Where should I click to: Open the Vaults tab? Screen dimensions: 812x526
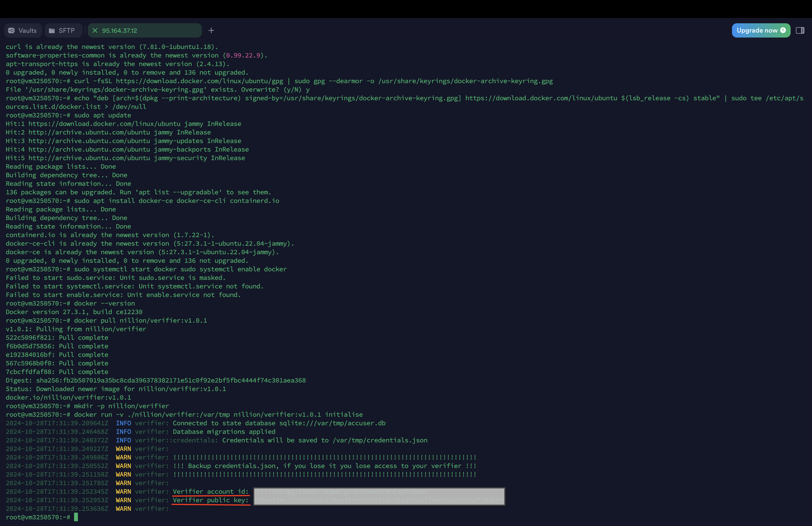23,30
